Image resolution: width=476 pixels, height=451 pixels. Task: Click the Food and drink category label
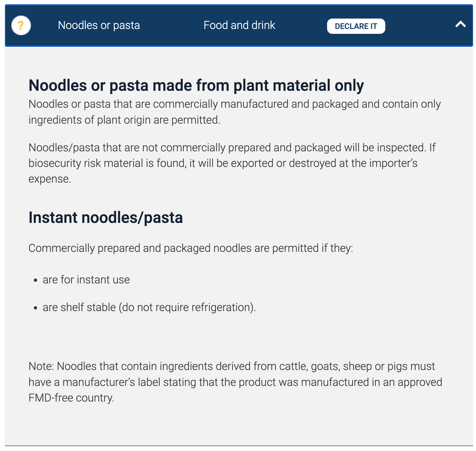click(239, 25)
